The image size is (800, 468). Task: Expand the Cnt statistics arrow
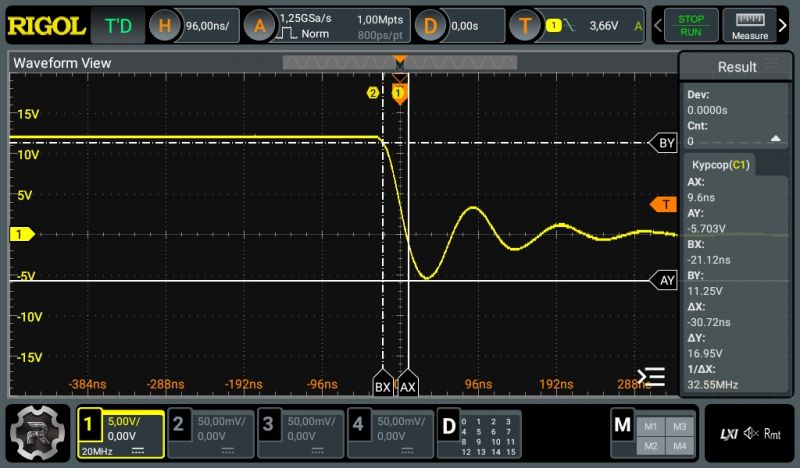[775, 140]
